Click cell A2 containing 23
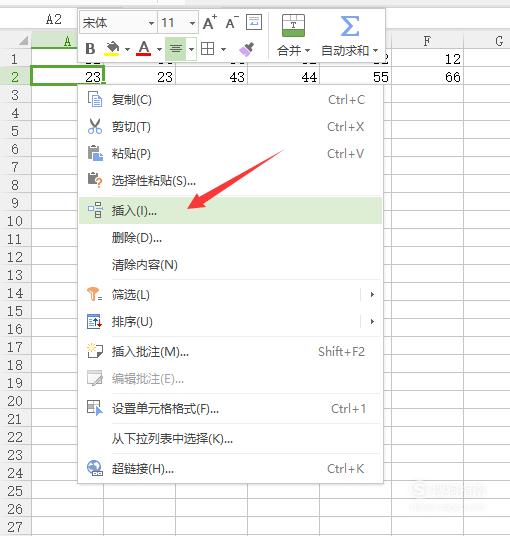Screen dimensions: 510x536 tap(67, 77)
